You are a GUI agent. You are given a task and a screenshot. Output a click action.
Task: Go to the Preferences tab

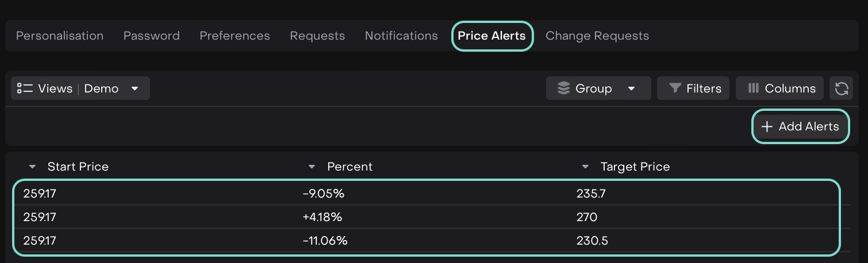235,36
